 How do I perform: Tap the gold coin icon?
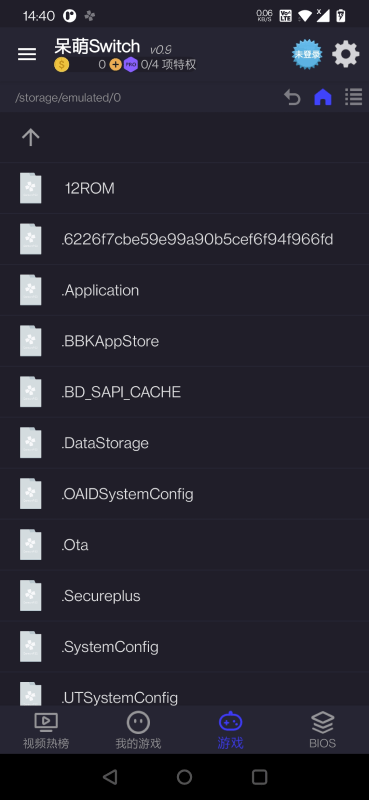pos(61,65)
